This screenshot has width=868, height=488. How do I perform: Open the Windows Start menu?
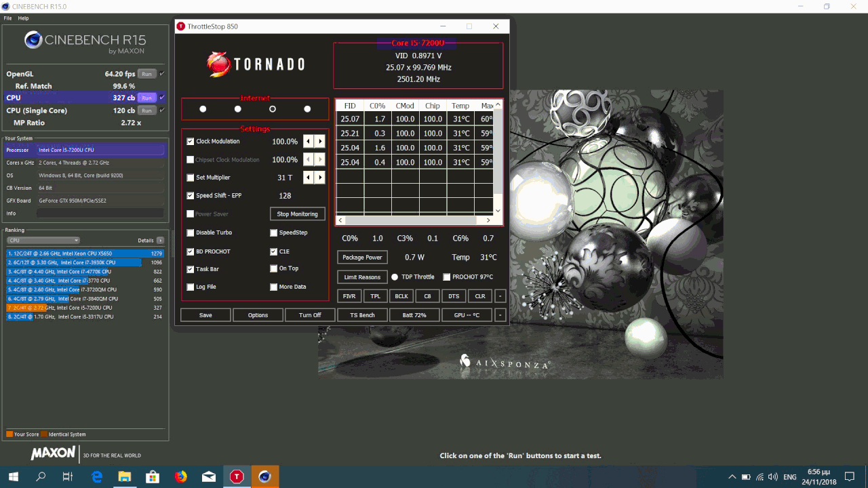pyautogui.click(x=13, y=476)
